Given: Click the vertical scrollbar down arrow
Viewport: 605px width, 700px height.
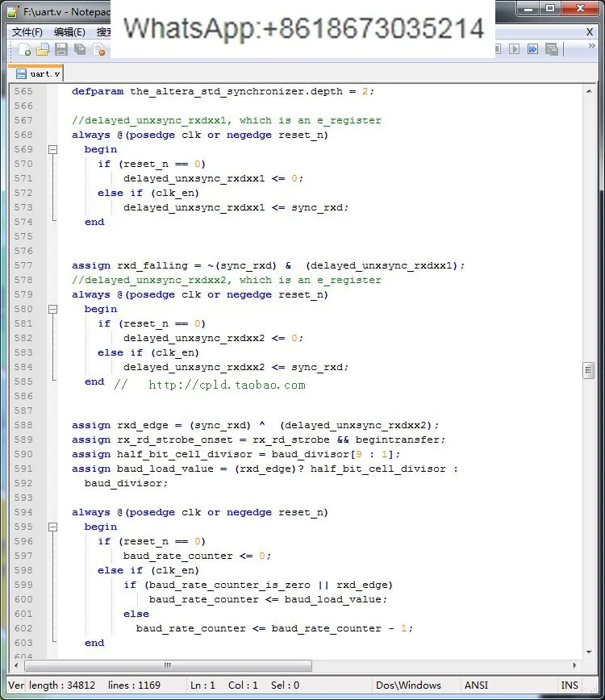Looking at the screenshot, I should point(589,652).
